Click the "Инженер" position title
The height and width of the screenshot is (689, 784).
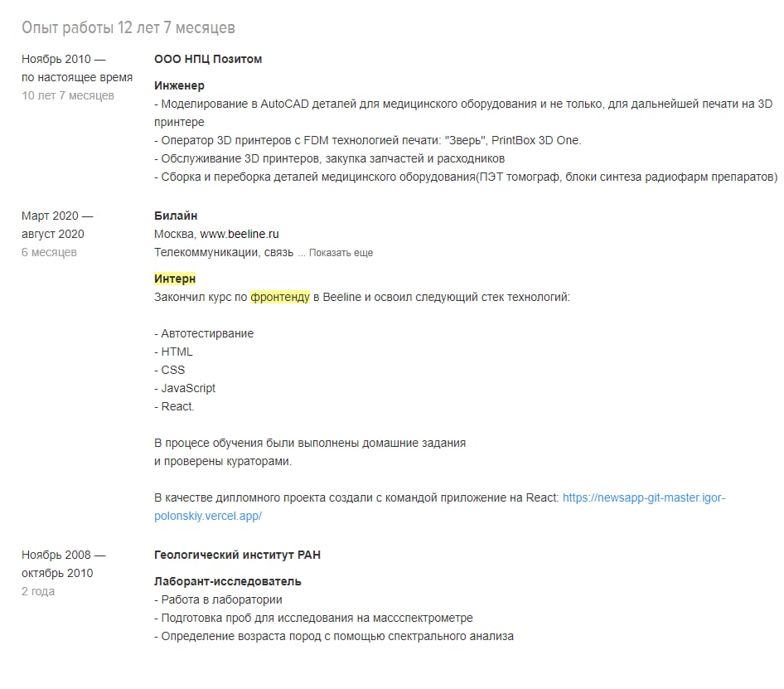coord(179,85)
